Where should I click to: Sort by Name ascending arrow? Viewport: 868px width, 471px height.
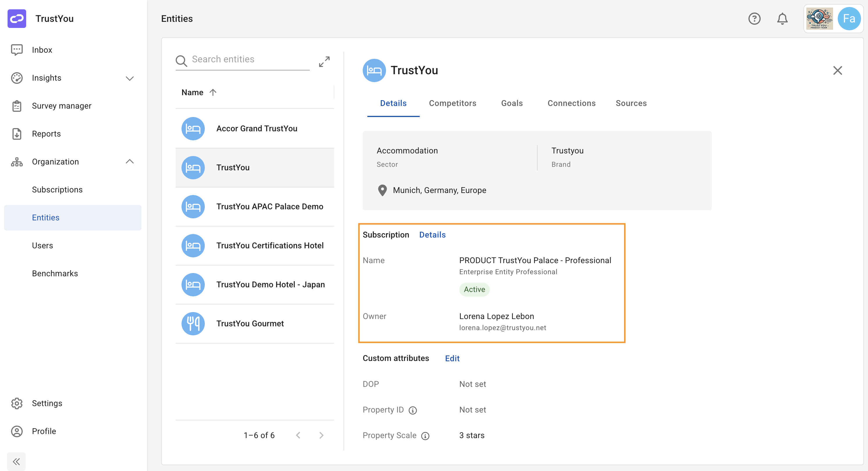coord(213,92)
